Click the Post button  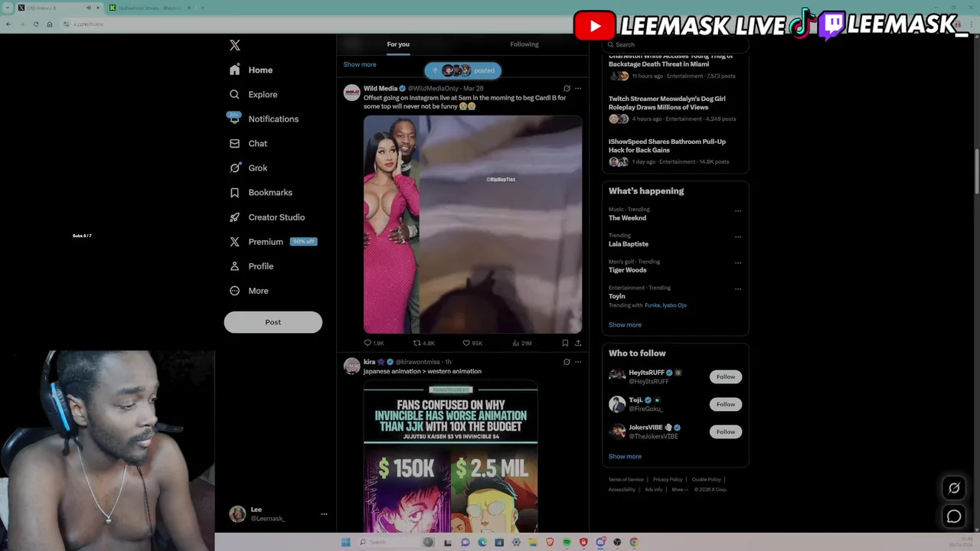pyautogui.click(x=273, y=322)
